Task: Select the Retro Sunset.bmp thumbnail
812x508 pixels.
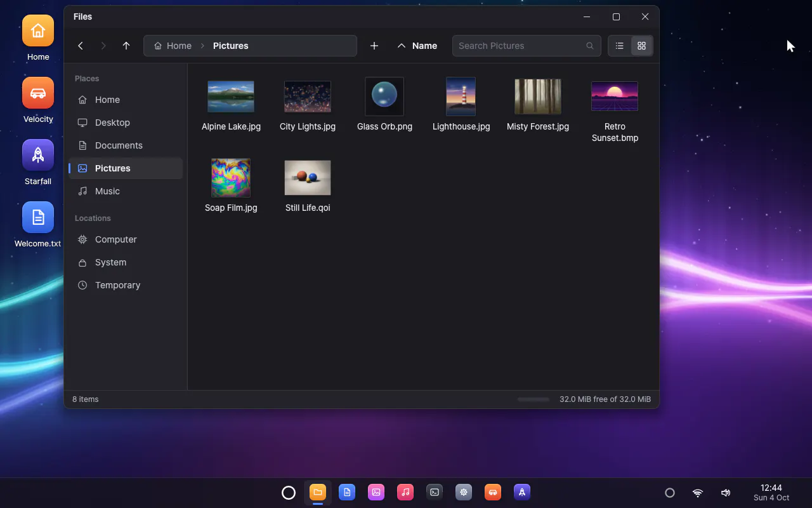Action: [x=615, y=97]
